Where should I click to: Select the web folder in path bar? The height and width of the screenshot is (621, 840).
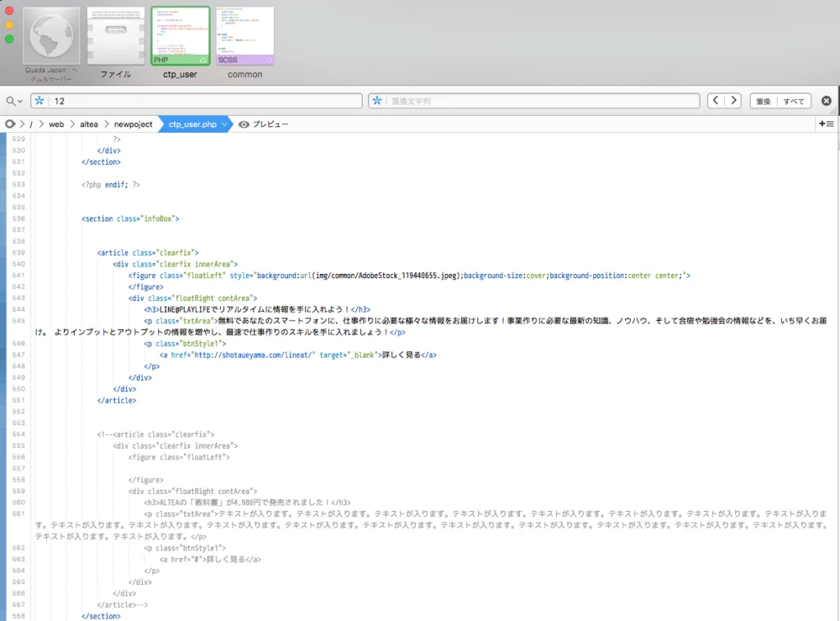point(57,125)
